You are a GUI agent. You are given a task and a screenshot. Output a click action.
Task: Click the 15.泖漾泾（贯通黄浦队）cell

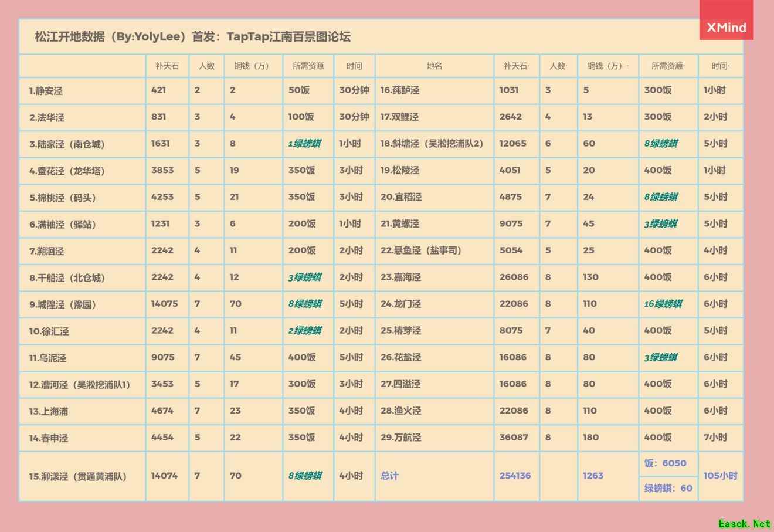click(78, 476)
